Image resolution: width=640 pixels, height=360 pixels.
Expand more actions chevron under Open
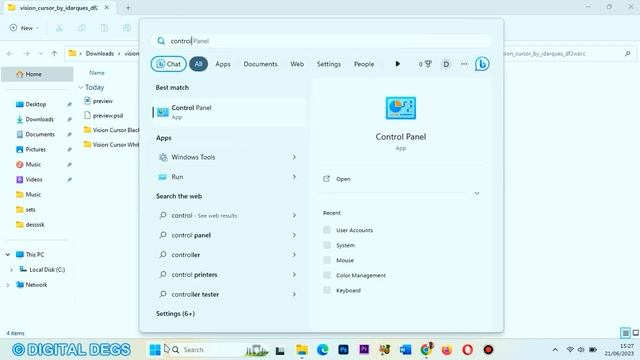tap(477, 193)
